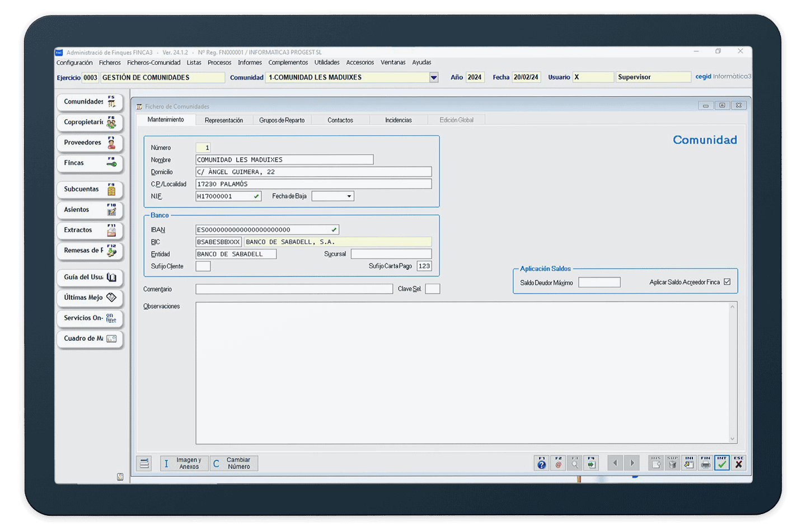Click the INI go-to-first record icon

689,463
